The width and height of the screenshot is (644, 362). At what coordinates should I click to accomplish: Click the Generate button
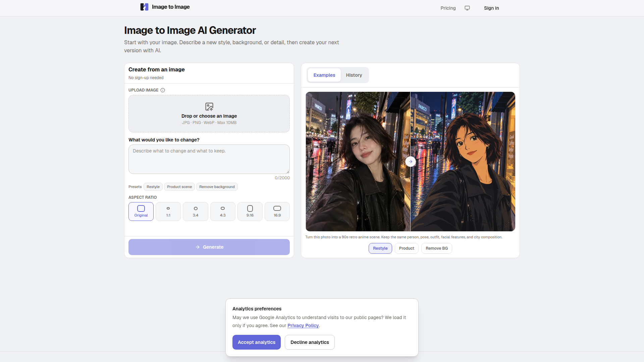pyautogui.click(x=209, y=247)
